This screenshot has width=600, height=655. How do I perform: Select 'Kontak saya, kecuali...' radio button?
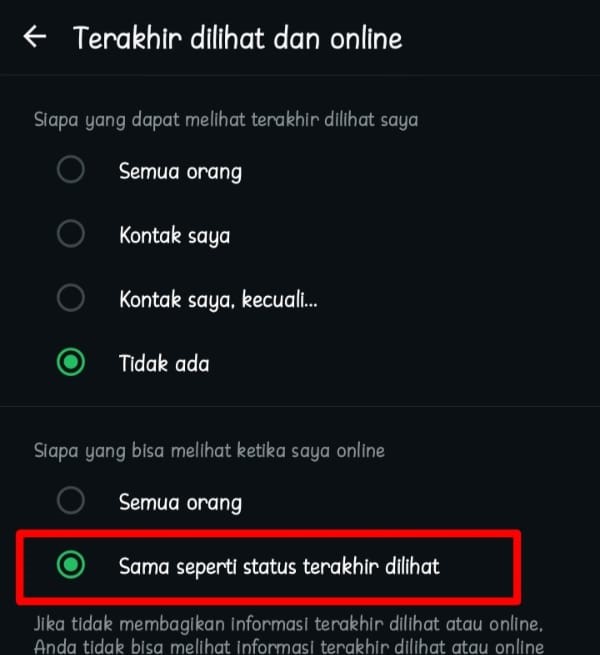click(71, 298)
